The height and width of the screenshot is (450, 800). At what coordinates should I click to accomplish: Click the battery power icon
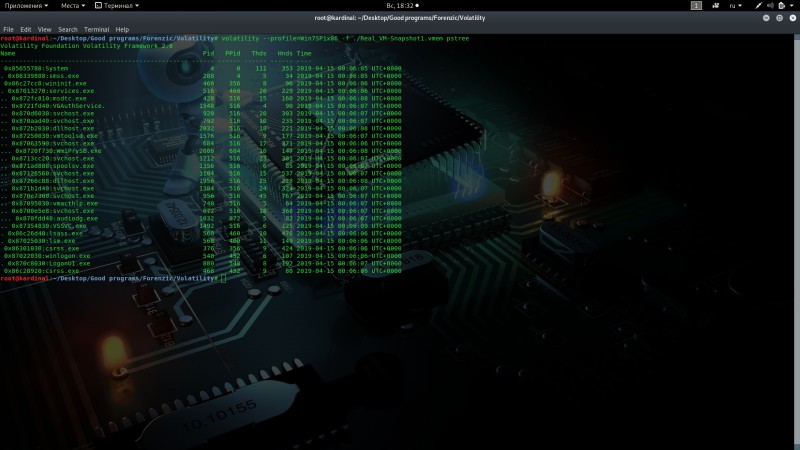(x=782, y=6)
